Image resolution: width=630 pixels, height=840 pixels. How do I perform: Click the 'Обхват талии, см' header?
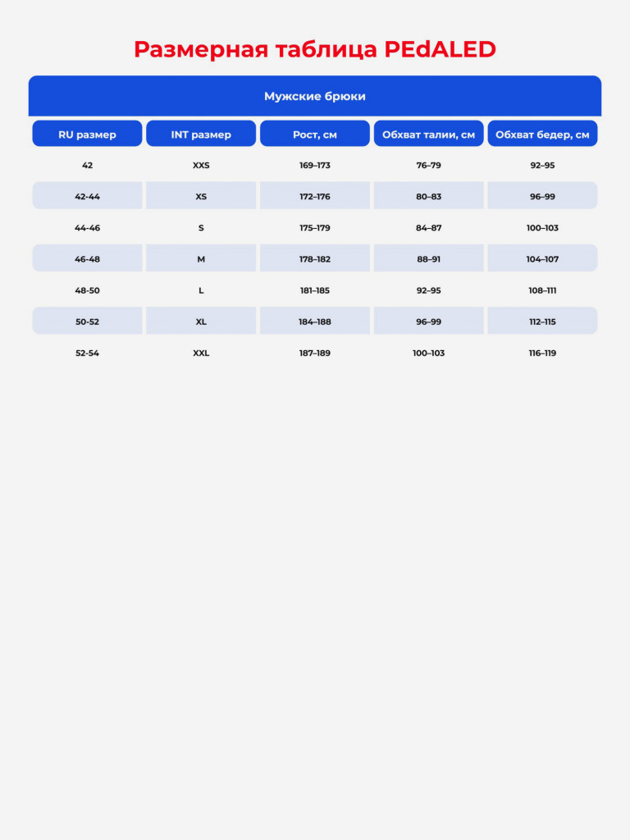[x=428, y=134]
